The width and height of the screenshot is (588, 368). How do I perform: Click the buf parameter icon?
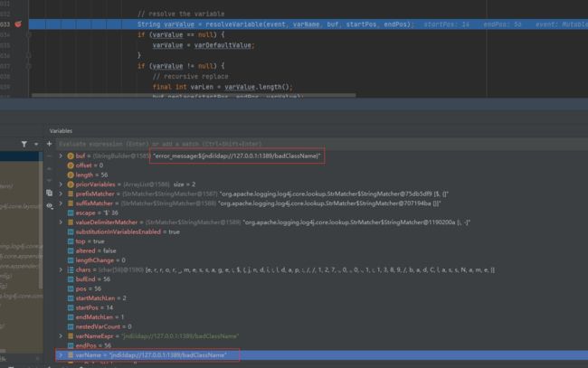71,156
